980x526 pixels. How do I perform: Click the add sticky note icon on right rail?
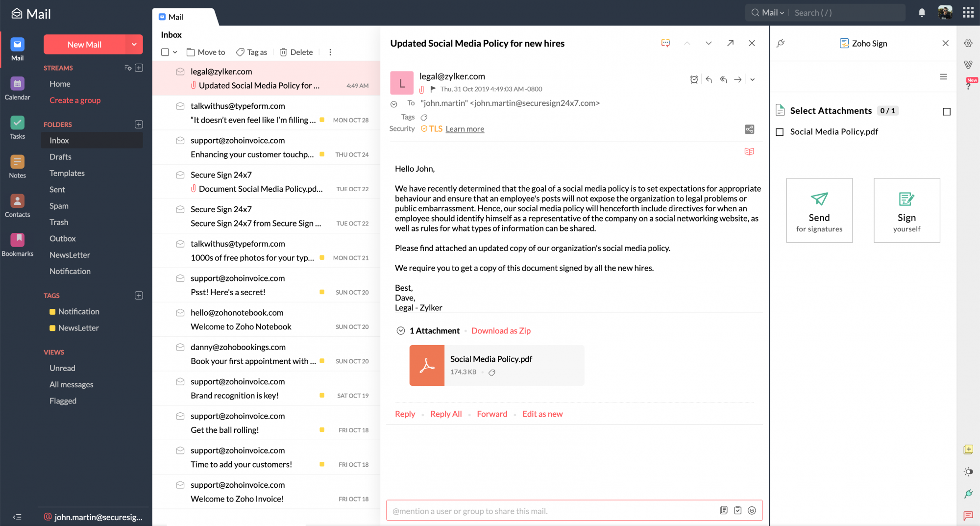point(968,450)
